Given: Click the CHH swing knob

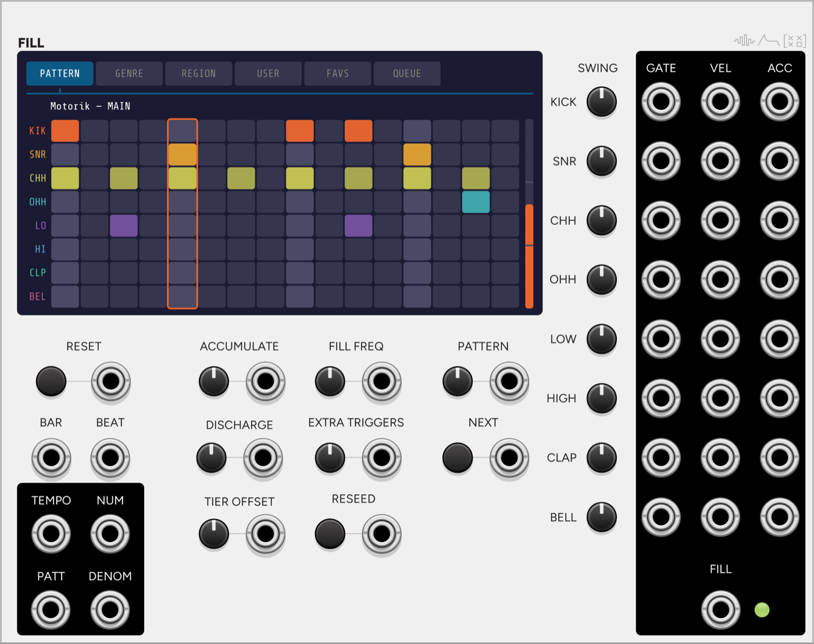Looking at the screenshot, I should [x=602, y=220].
